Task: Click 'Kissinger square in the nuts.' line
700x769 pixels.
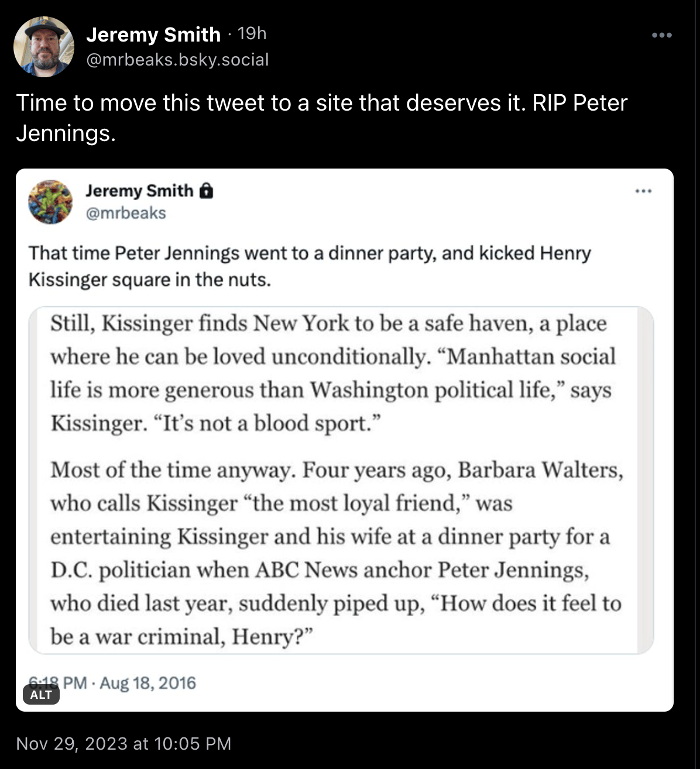Action: click(x=150, y=280)
